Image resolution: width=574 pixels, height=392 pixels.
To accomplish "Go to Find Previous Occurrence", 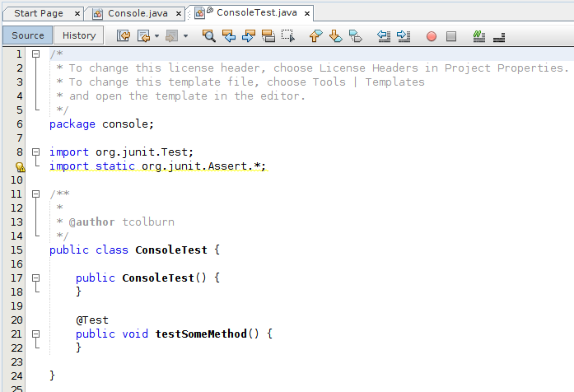I will (229, 36).
